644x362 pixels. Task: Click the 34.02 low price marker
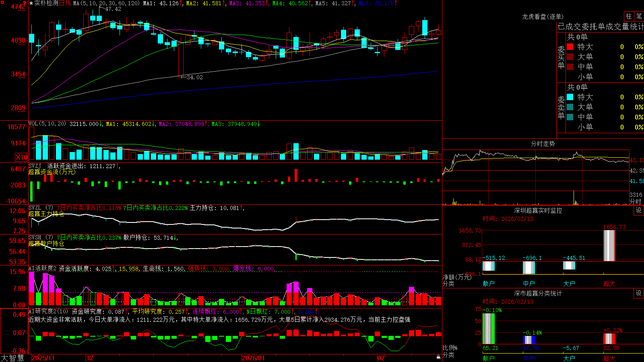pyautogui.click(x=195, y=77)
